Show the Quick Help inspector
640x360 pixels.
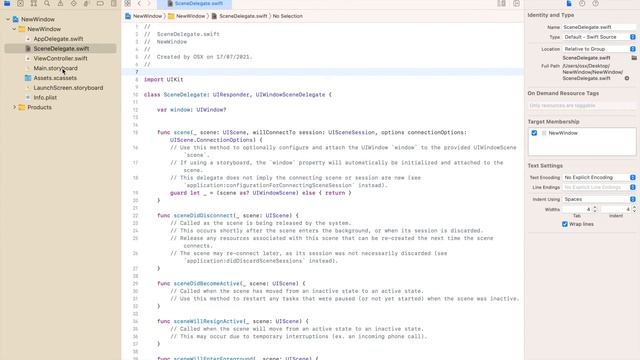[596, 3]
